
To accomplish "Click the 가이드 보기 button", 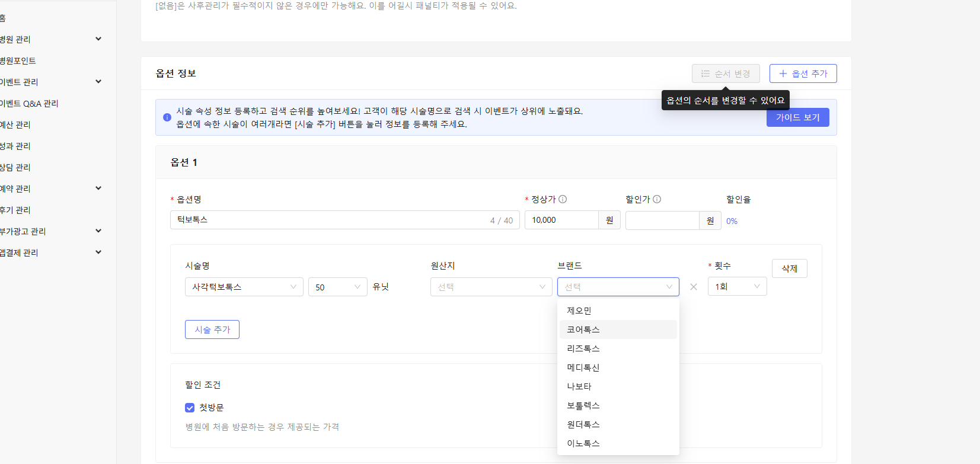I will (797, 117).
